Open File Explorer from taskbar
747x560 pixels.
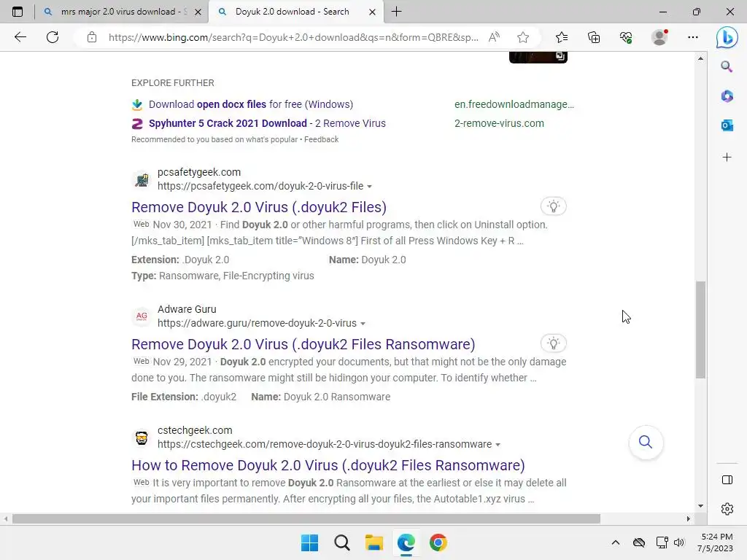click(374, 542)
